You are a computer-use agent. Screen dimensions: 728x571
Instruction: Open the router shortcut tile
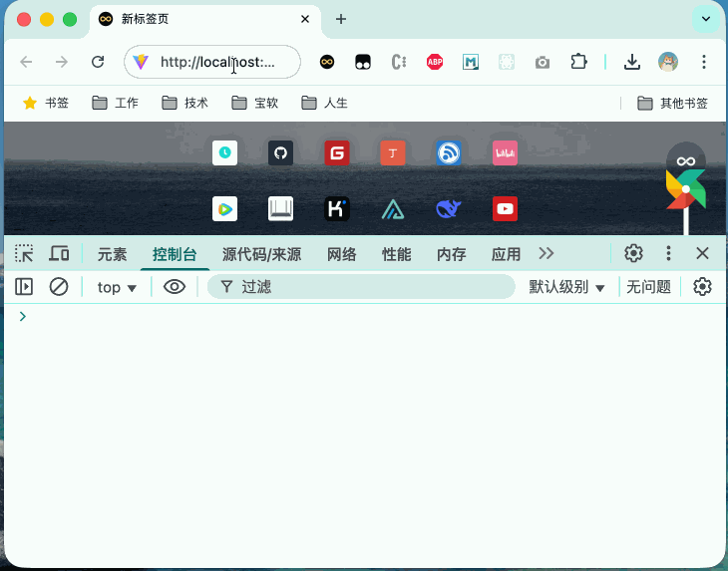[x=280, y=208]
